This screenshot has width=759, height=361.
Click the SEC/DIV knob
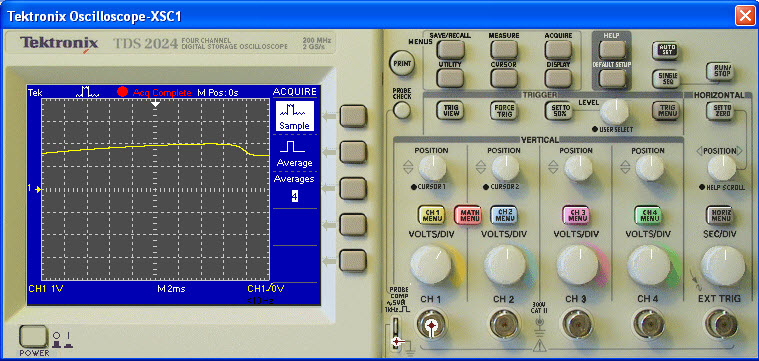point(723,265)
